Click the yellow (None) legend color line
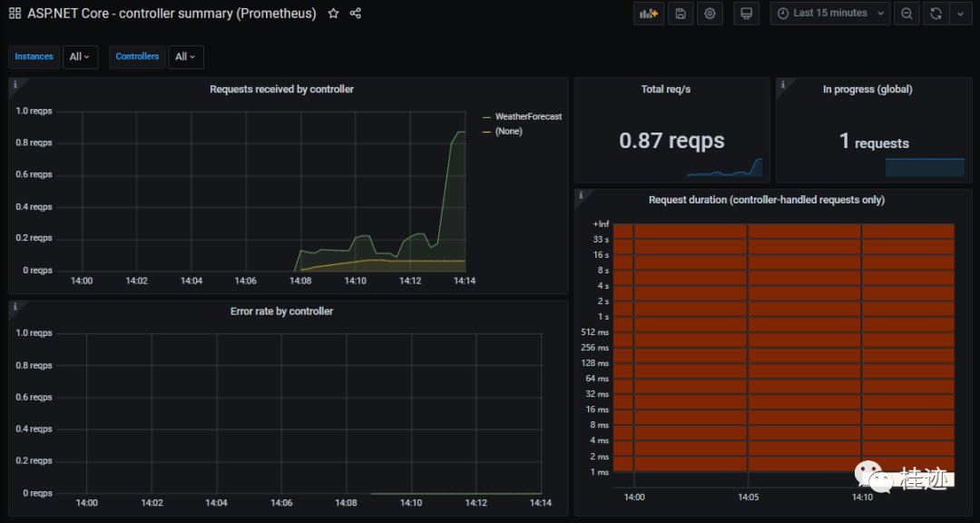The width and height of the screenshot is (980, 523). pyautogui.click(x=487, y=132)
